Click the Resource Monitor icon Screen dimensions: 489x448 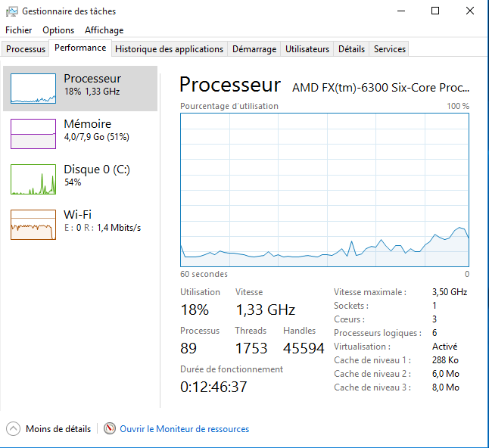point(110,429)
